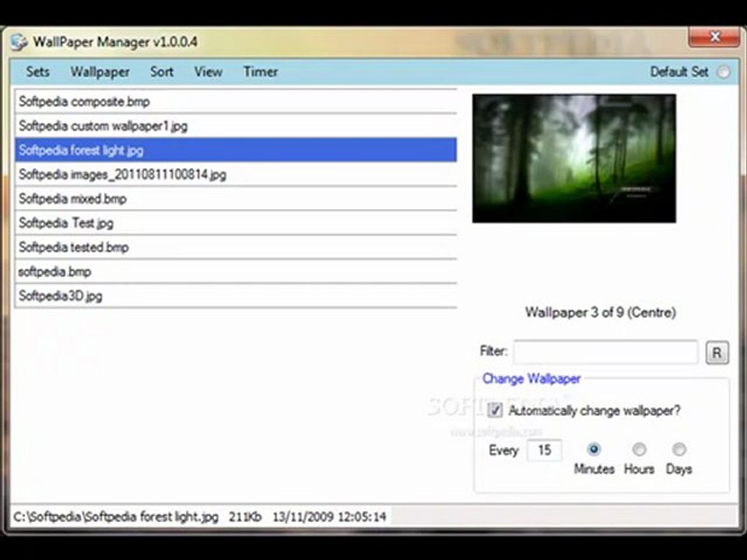Image resolution: width=747 pixels, height=560 pixels.
Task: Select the highlighted Softpedia forest light.jpg row
Action: pos(236,150)
